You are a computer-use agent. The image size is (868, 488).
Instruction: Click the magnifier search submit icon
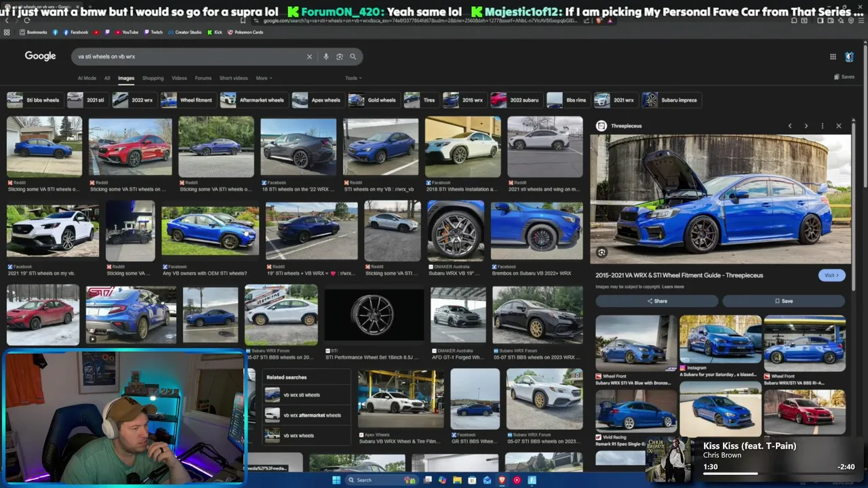coord(353,57)
